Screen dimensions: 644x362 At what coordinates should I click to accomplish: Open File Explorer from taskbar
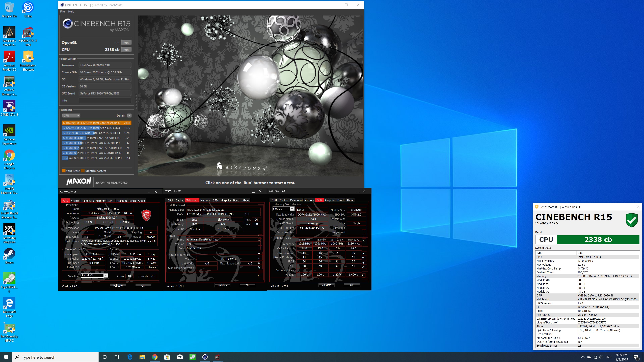[142, 357]
